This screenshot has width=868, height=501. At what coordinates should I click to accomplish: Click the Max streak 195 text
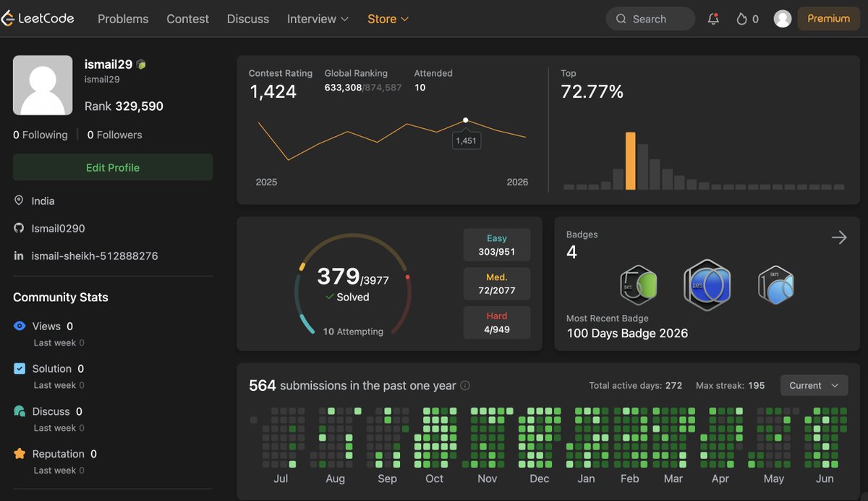point(730,385)
